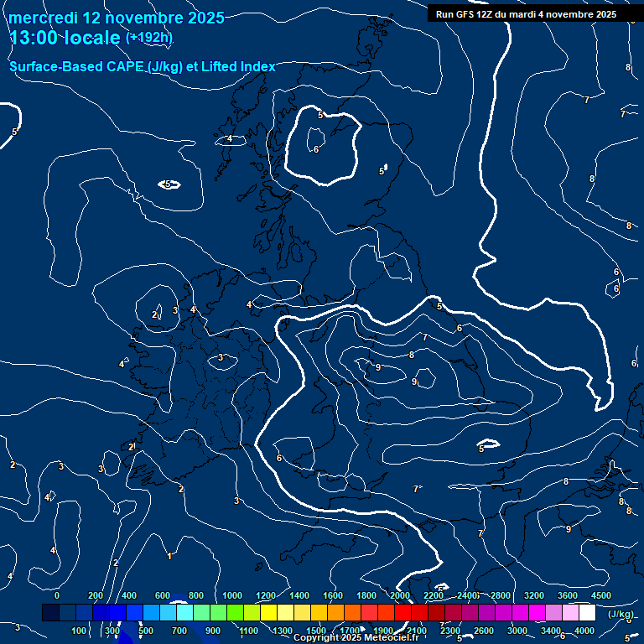Select the orange swatch between 1600 and 1700

pos(335,612)
